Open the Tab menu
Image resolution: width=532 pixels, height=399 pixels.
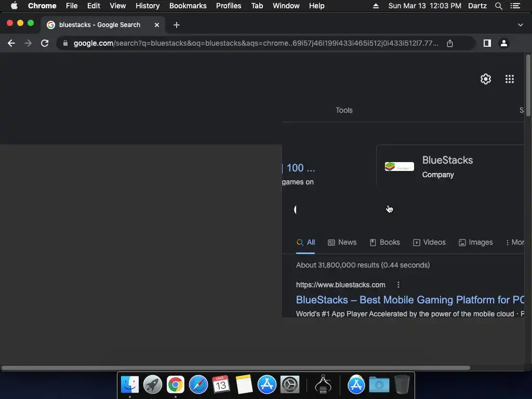click(x=257, y=6)
